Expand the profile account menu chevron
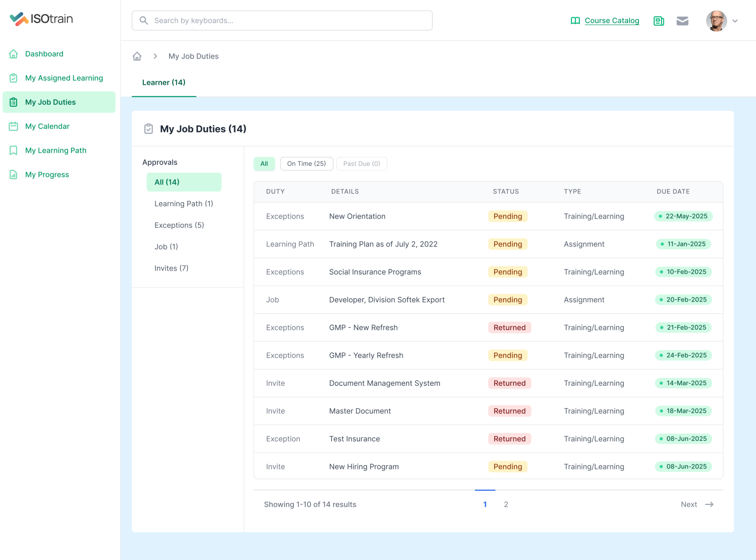The image size is (756, 560). (x=735, y=21)
